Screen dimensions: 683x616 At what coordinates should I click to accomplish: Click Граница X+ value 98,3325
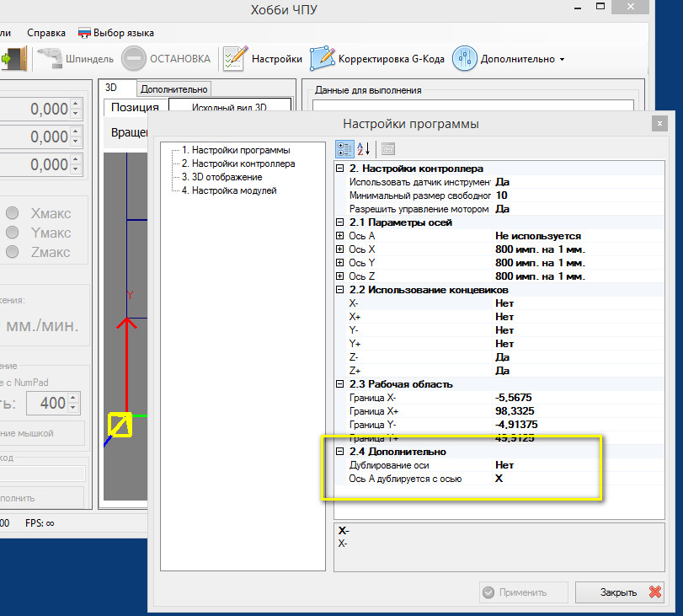(579, 411)
